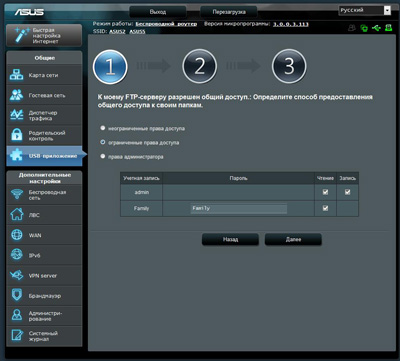This screenshot has height=361, width=400.
Task: Click wizard step 1 circle
Action: [110, 66]
